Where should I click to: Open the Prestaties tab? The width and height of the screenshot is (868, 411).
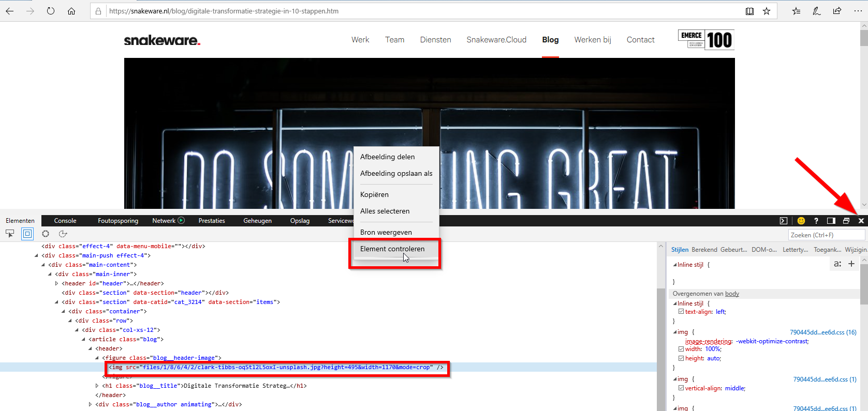[x=212, y=221]
